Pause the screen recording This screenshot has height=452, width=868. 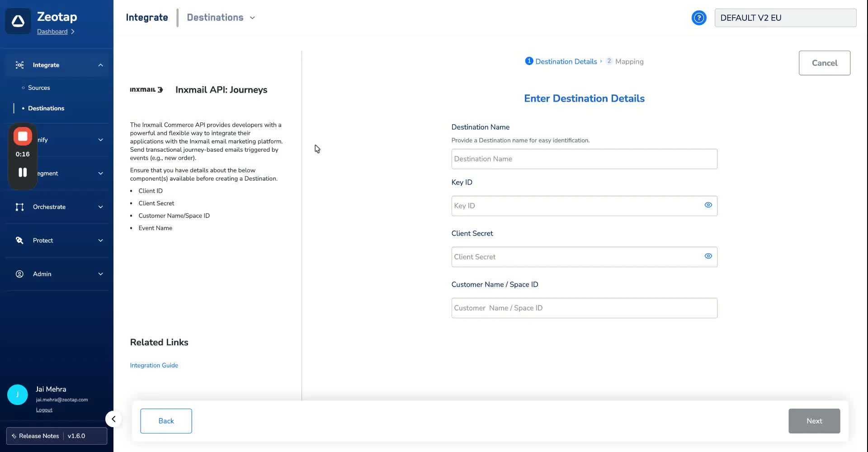click(23, 172)
